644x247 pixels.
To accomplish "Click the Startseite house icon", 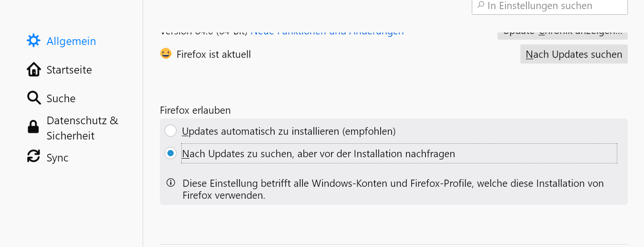I will point(33,70).
